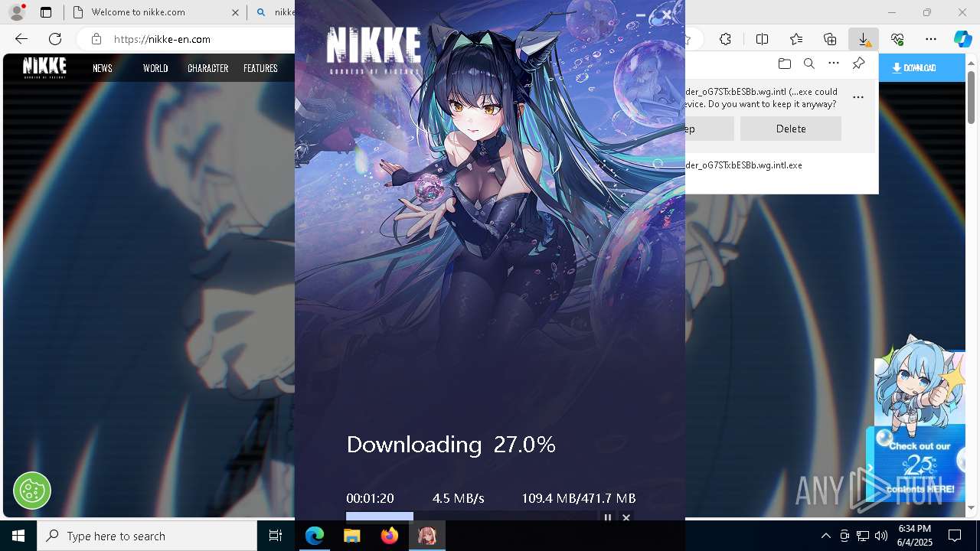Viewport: 980px width, 551px height.
Task: Show hidden system tray icons
Action: coord(825,536)
